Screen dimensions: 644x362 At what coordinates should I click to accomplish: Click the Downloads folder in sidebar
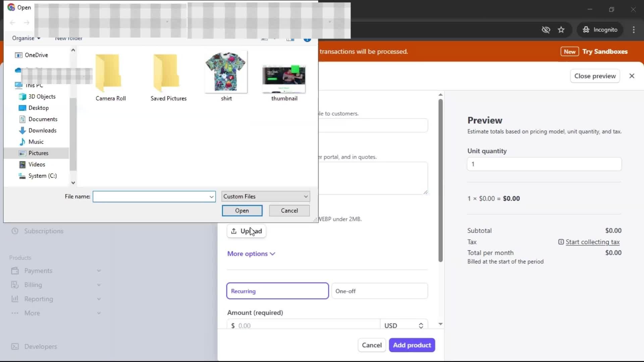pos(42,130)
